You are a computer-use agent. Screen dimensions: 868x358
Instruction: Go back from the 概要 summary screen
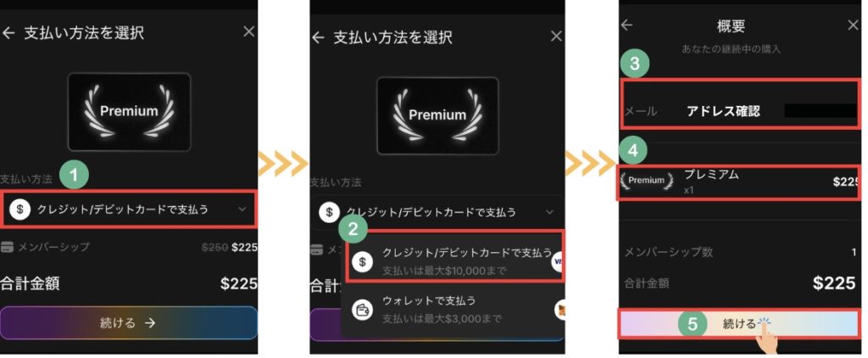[626, 25]
